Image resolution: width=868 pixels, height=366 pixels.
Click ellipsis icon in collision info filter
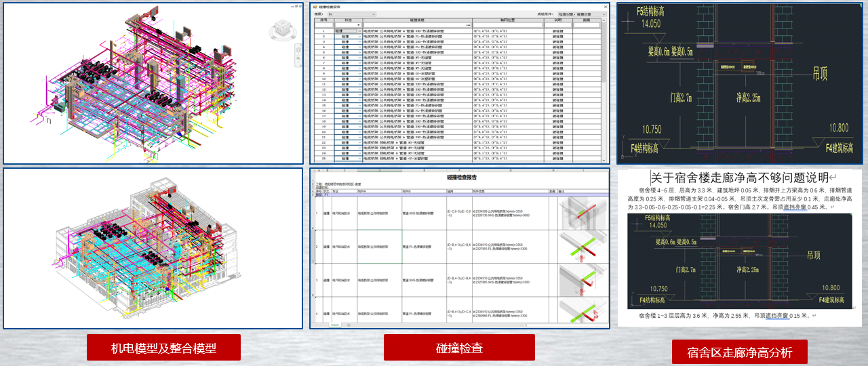(x=468, y=25)
